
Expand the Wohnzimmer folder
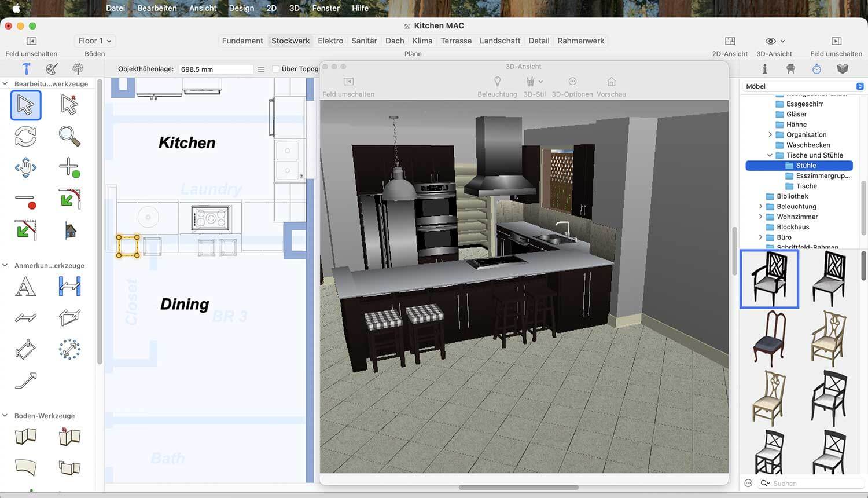click(x=760, y=217)
